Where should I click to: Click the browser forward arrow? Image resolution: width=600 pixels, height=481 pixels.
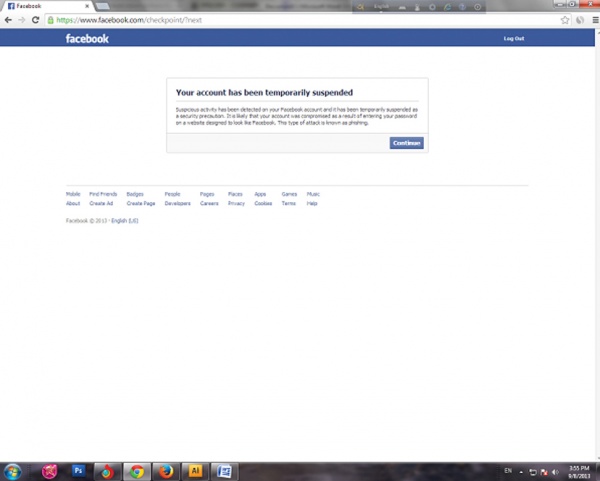coord(22,20)
